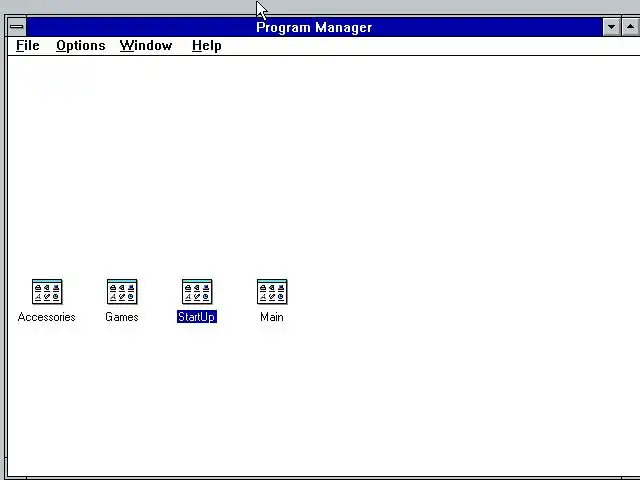Click the Games label text
The image size is (640, 480).
click(122, 317)
